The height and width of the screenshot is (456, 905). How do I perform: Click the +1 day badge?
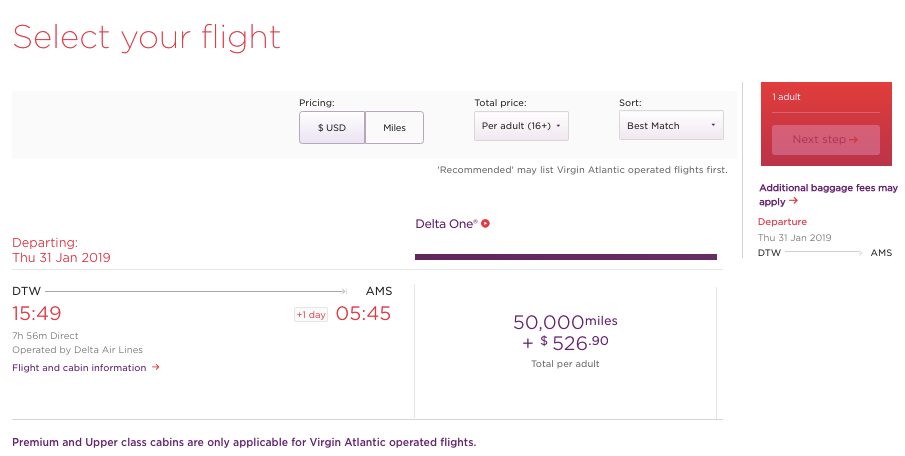point(311,315)
